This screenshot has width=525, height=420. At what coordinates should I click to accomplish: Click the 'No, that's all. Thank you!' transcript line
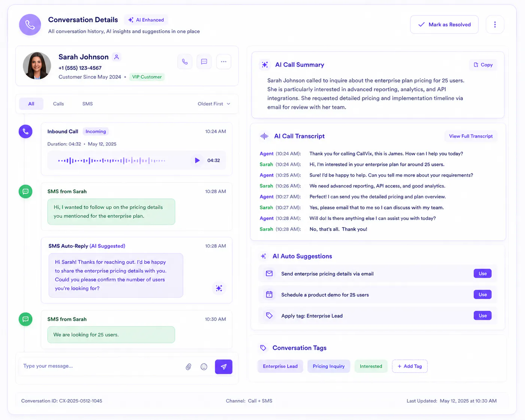[x=338, y=229]
